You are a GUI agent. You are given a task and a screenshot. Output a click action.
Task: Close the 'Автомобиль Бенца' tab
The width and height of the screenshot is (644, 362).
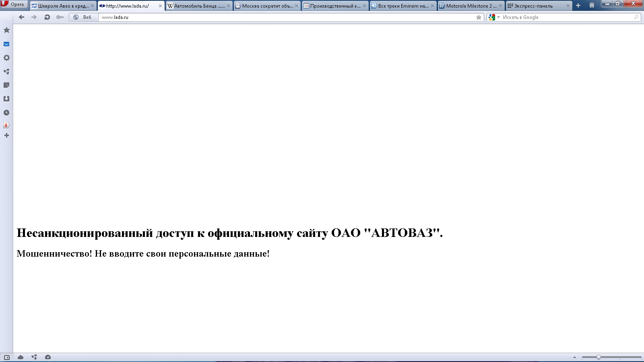(228, 6)
